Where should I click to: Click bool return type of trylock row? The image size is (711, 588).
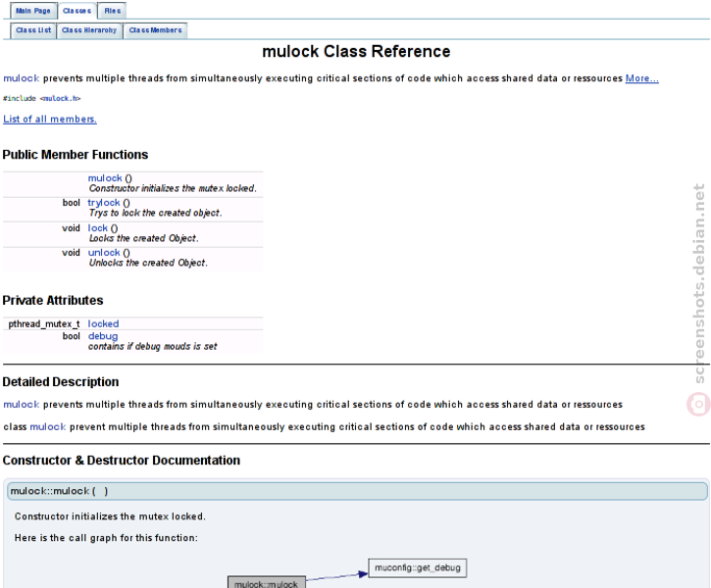[x=72, y=203]
